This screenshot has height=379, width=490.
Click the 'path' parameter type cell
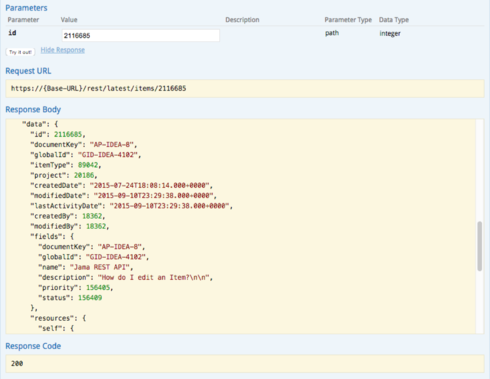(x=332, y=33)
